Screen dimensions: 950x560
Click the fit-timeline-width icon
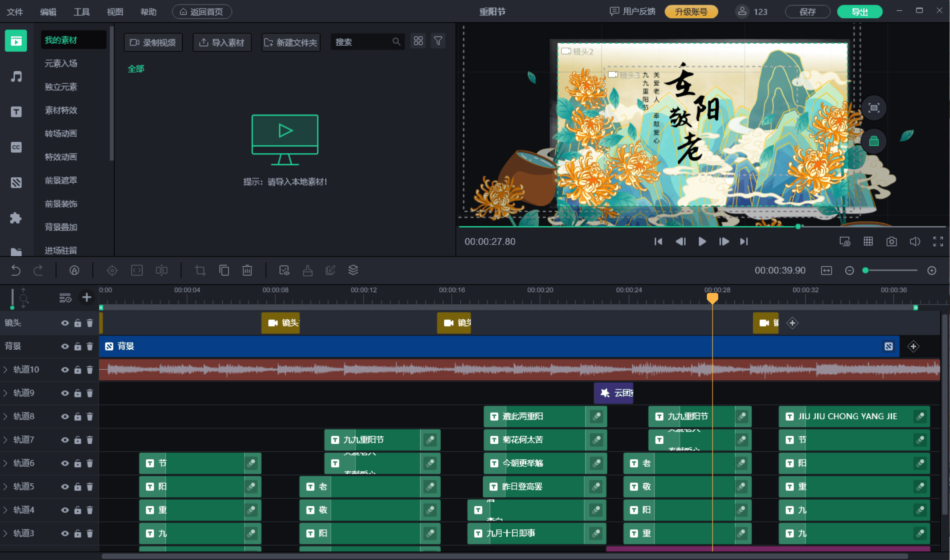tap(827, 270)
